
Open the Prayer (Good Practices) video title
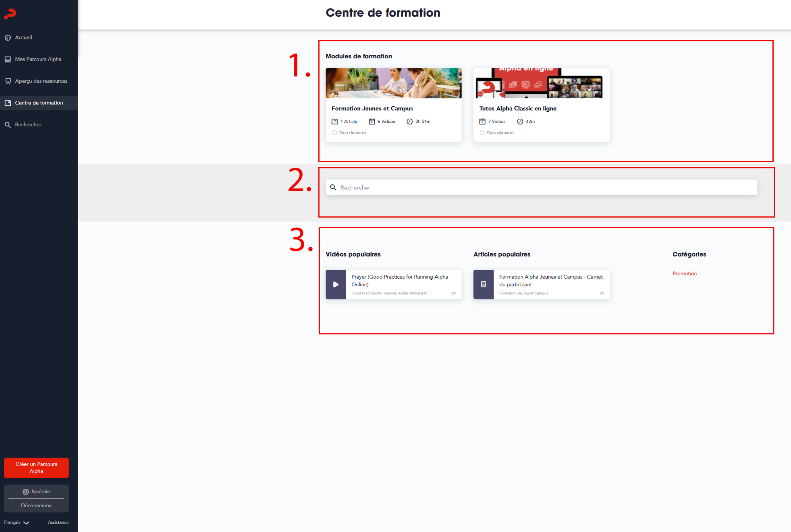click(x=400, y=281)
